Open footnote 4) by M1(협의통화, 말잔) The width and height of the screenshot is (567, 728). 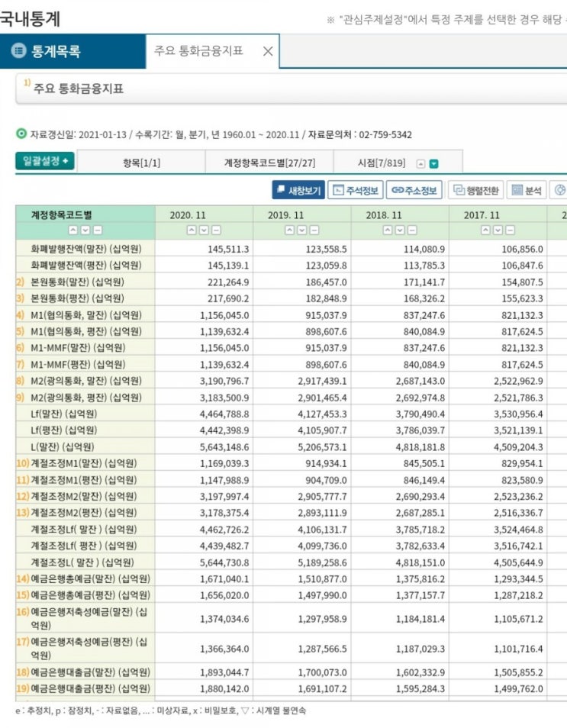tap(20, 315)
